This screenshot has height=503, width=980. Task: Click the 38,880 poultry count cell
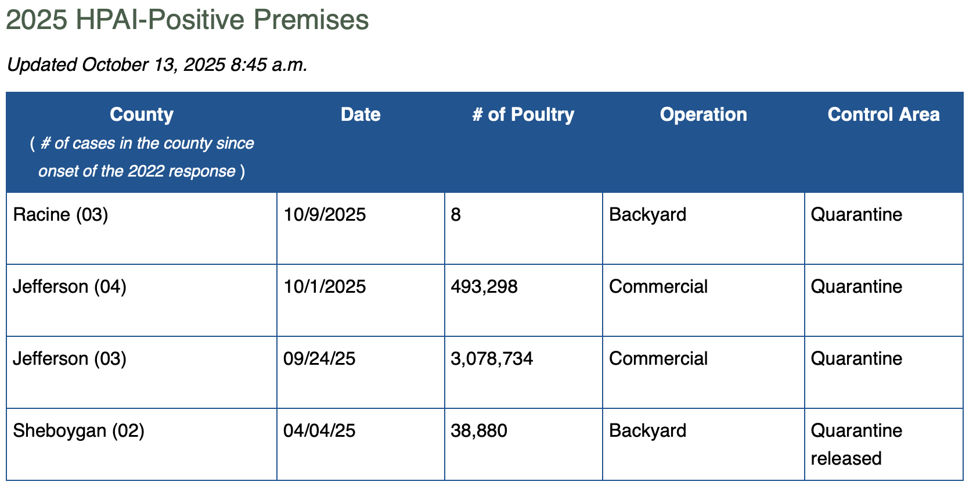479,431
